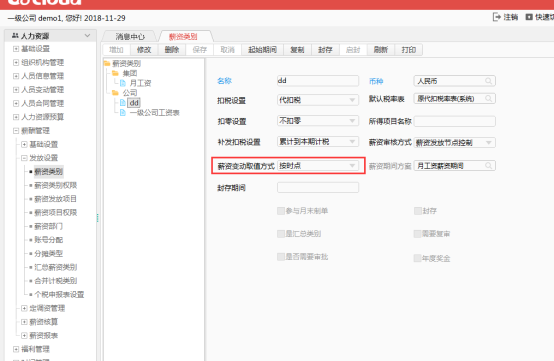Click the 封存期间 input field

[318, 188]
